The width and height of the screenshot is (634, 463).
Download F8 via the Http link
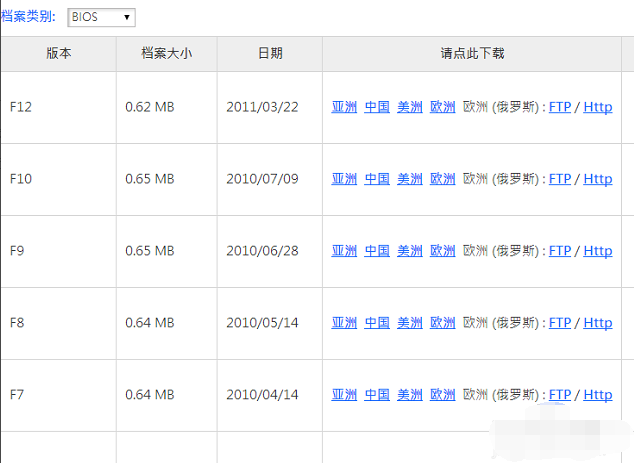597,323
